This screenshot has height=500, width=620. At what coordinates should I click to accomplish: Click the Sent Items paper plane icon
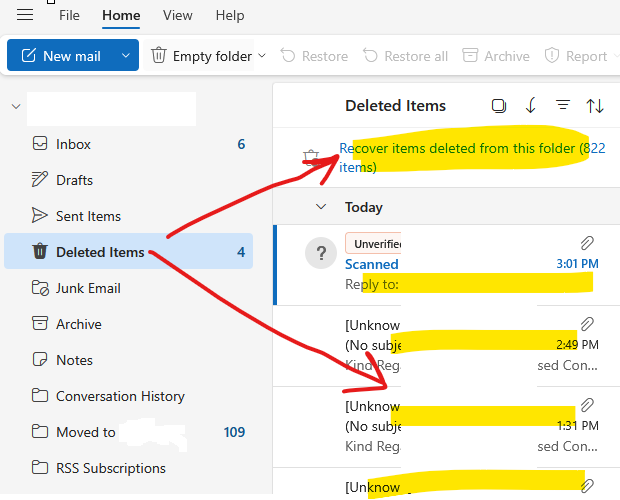(40, 215)
